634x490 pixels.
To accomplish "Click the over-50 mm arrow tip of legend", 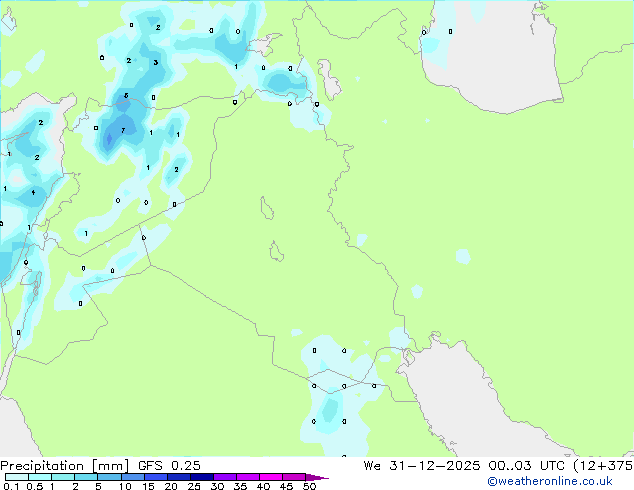I will [317, 477].
